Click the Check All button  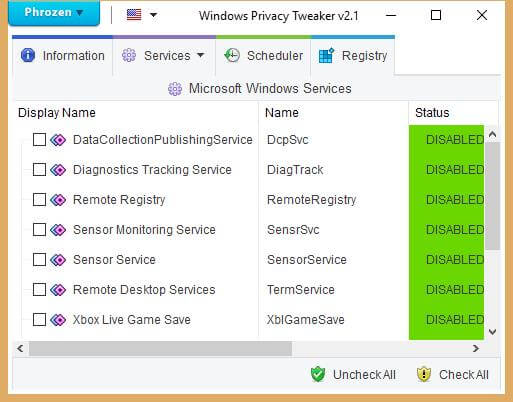[453, 375]
